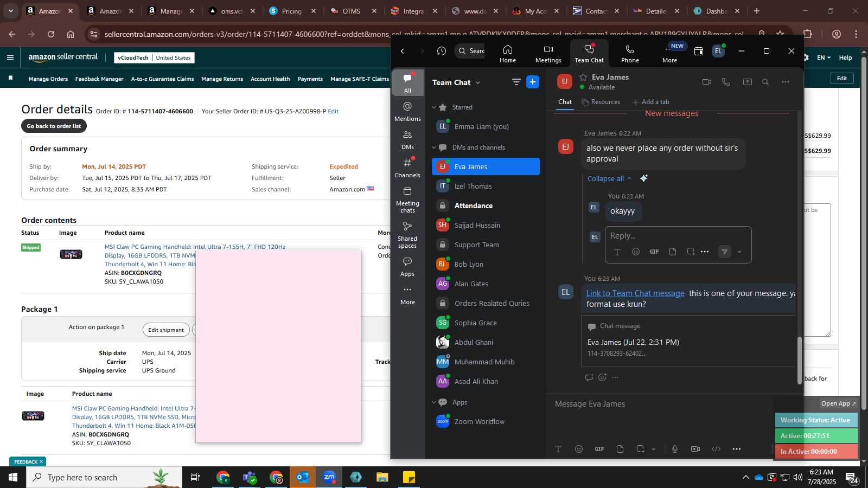The width and height of the screenshot is (868, 488).
Task: Open Mentions in Zoom sidebar
Action: (407, 111)
